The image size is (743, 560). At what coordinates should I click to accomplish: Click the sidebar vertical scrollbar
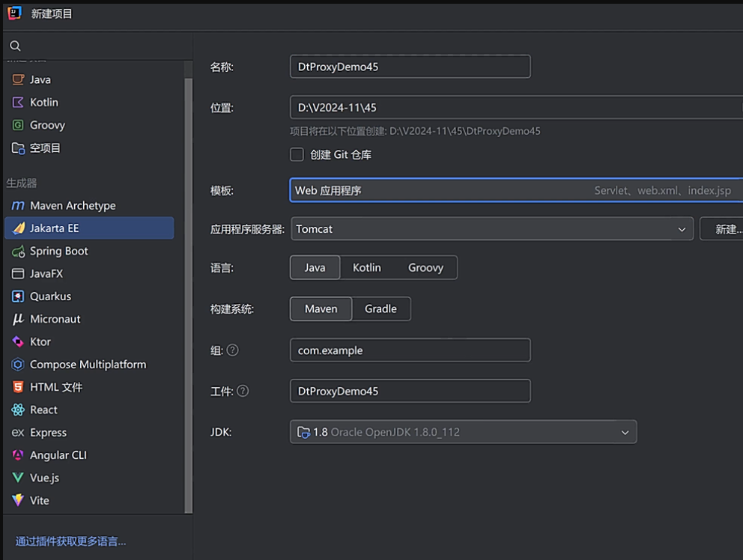tap(188, 296)
